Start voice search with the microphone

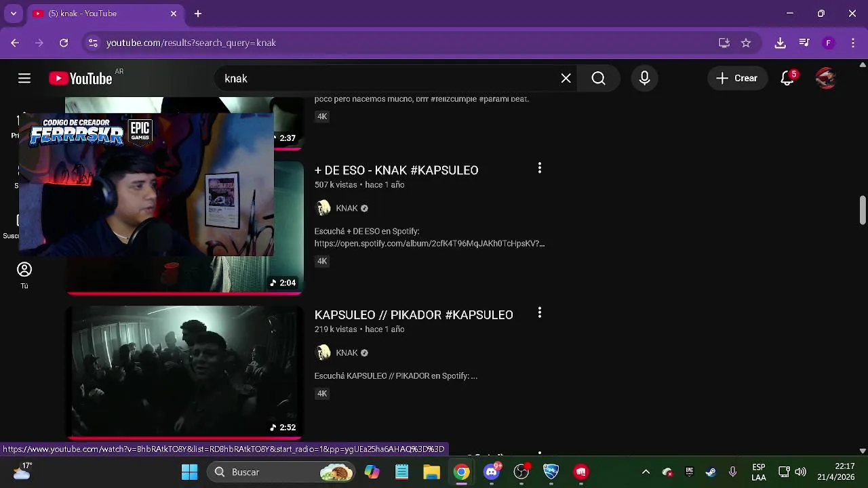click(x=644, y=79)
